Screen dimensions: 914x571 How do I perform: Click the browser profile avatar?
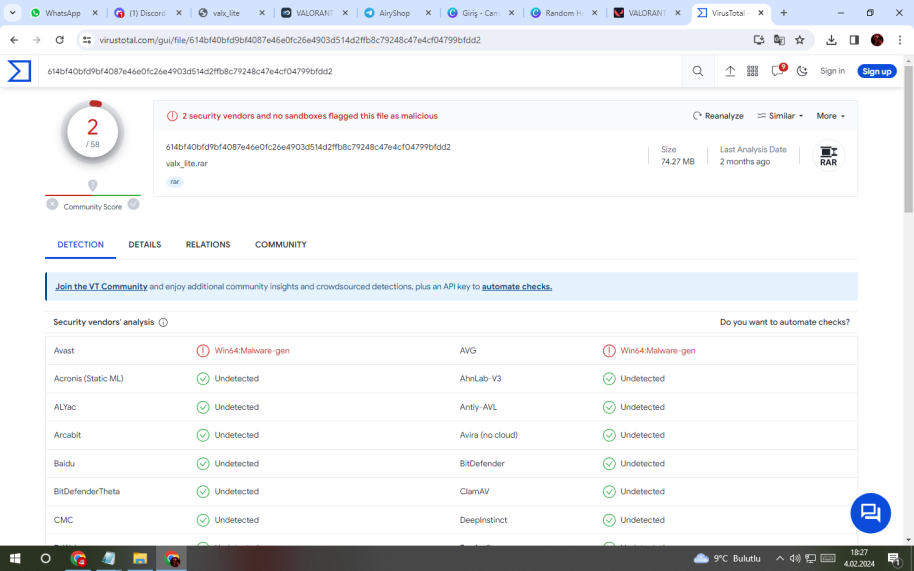[877, 40]
